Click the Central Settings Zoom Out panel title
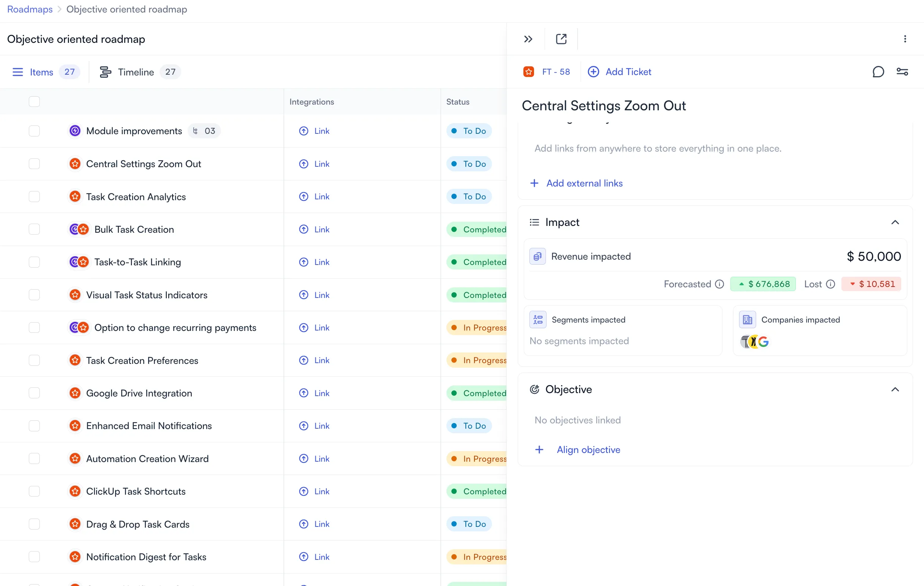 [x=604, y=105]
